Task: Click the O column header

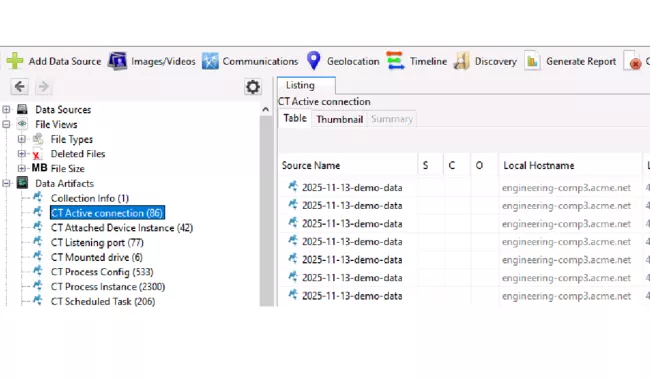Action: 485,165
